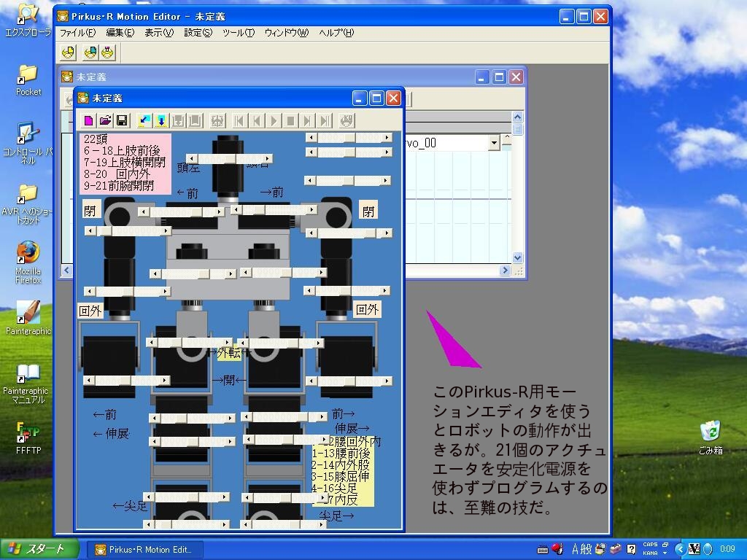This screenshot has height=560, width=747.
Task: Open the 編集(E) menu
Action: click(x=120, y=32)
